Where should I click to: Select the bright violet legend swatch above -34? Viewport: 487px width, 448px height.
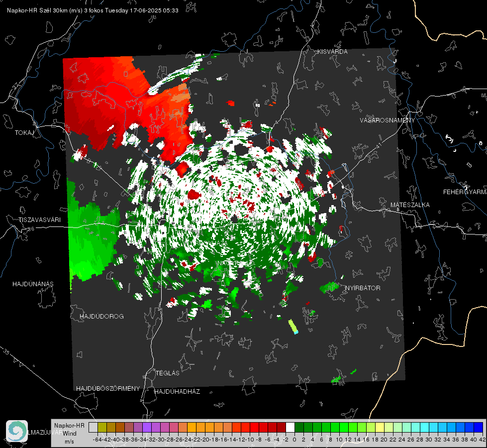(147, 427)
